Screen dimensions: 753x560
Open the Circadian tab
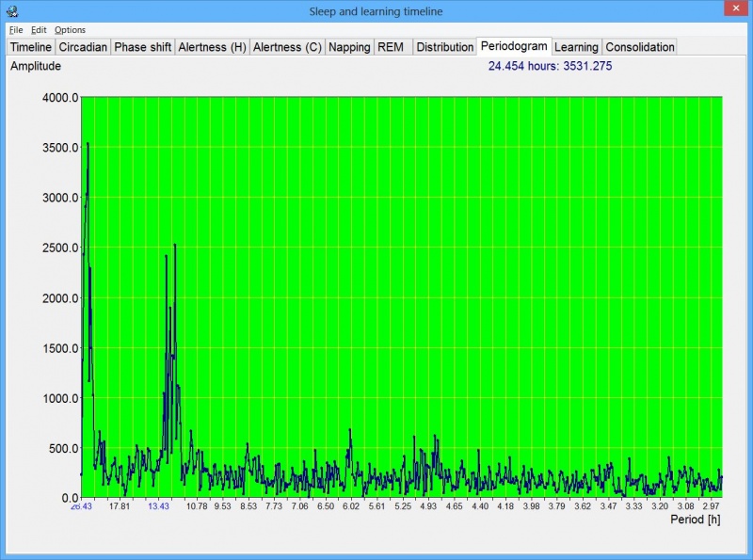coord(82,46)
